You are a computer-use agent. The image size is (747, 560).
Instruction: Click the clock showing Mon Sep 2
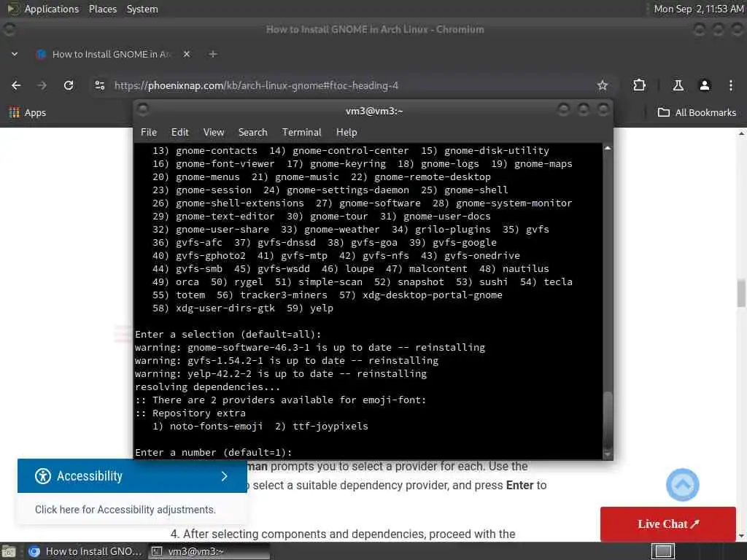[x=698, y=9]
